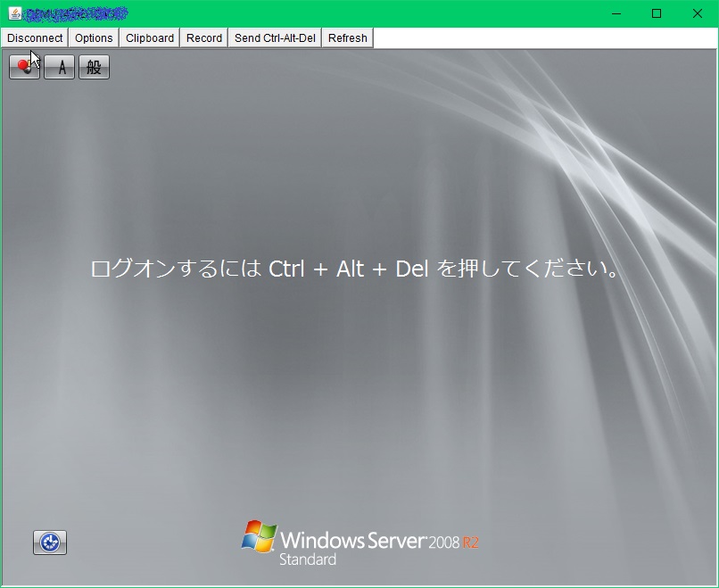719x588 pixels.
Task: Maximize the VNC viewer window
Action: point(657,13)
